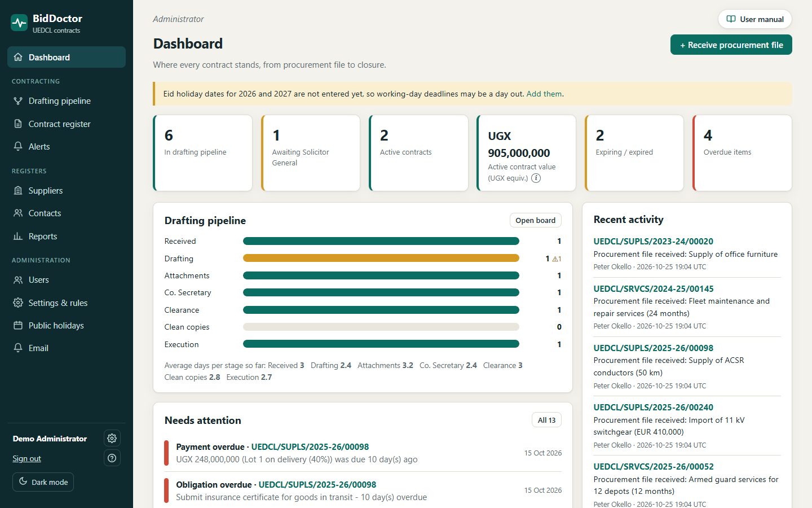Click the Open board button
The width and height of the screenshot is (812, 508).
[535, 220]
